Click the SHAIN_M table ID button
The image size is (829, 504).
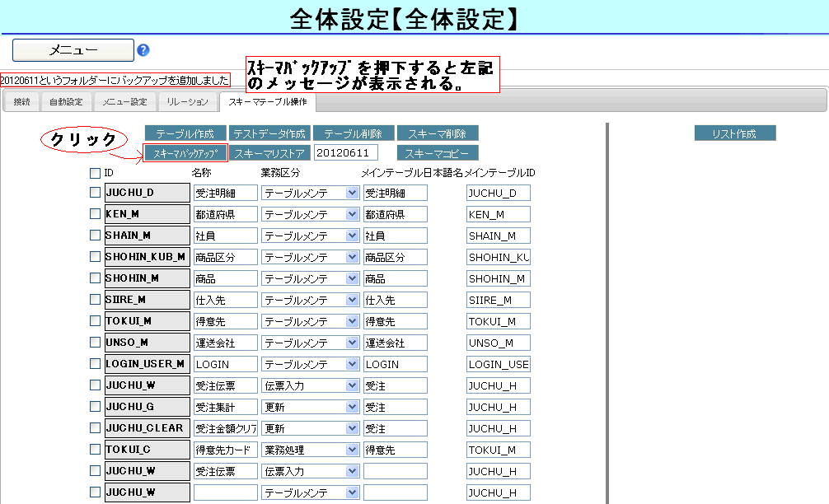(x=147, y=236)
